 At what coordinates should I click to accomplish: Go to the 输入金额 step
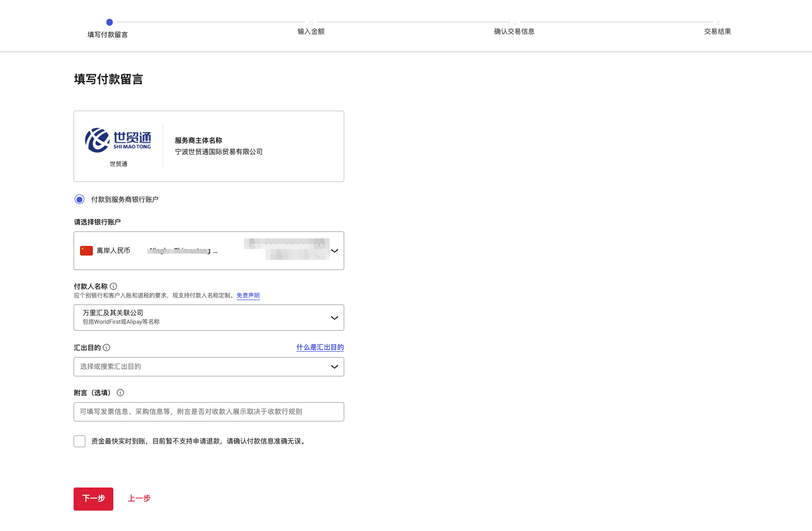click(x=311, y=31)
